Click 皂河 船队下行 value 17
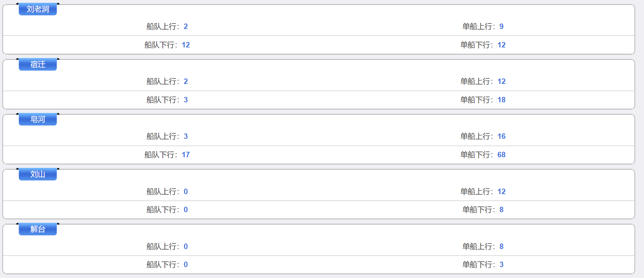 (x=186, y=155)
